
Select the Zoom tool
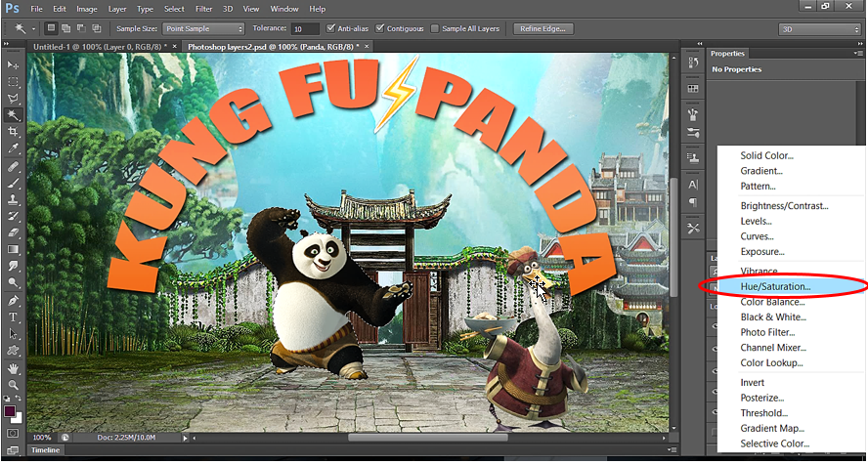point(13,385)
